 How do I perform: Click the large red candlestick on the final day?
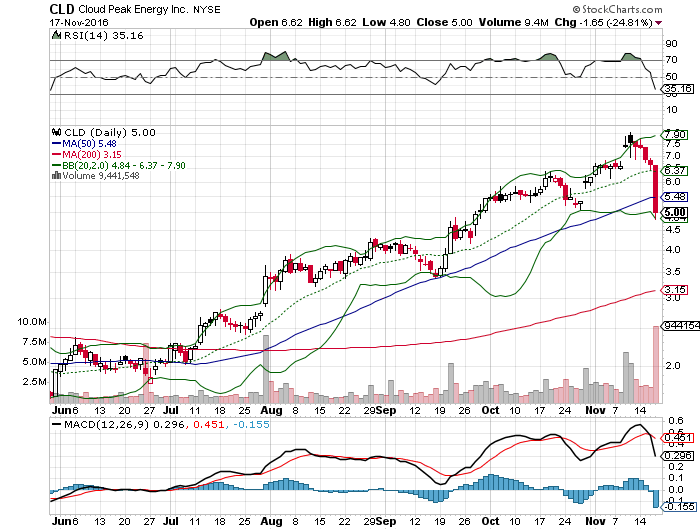655,188
